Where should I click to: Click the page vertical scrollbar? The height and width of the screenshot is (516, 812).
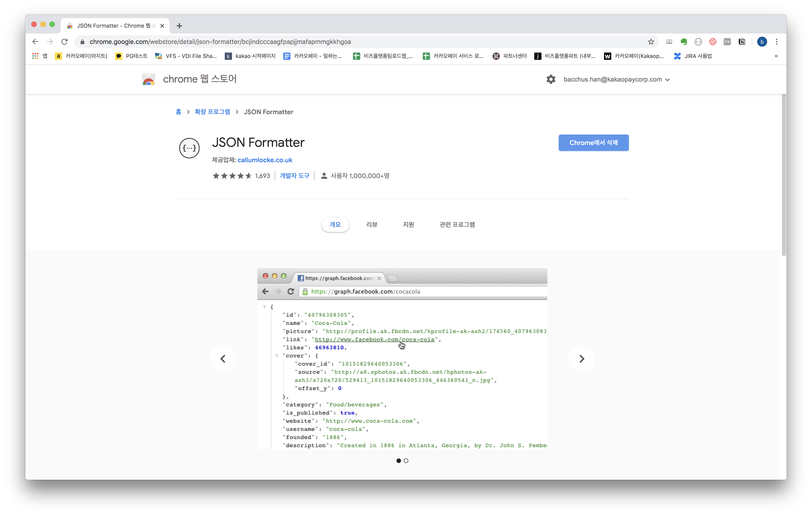pos(784,175)
